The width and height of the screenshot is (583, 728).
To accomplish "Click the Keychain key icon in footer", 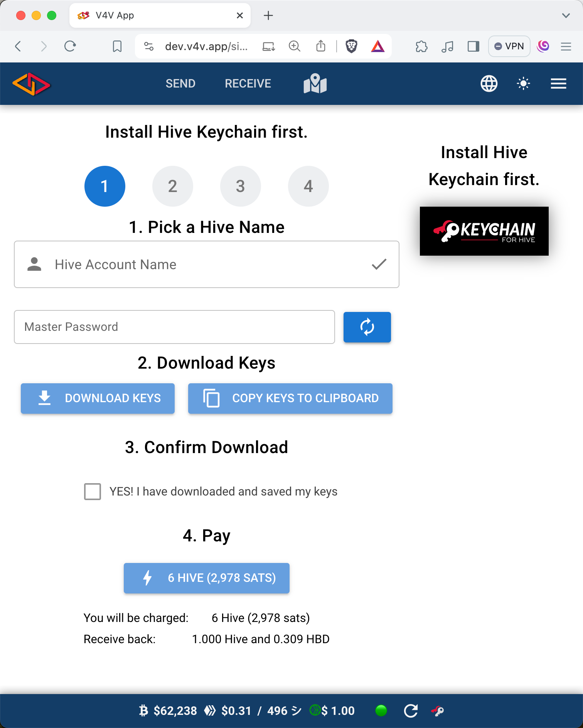I will (438, 711).
